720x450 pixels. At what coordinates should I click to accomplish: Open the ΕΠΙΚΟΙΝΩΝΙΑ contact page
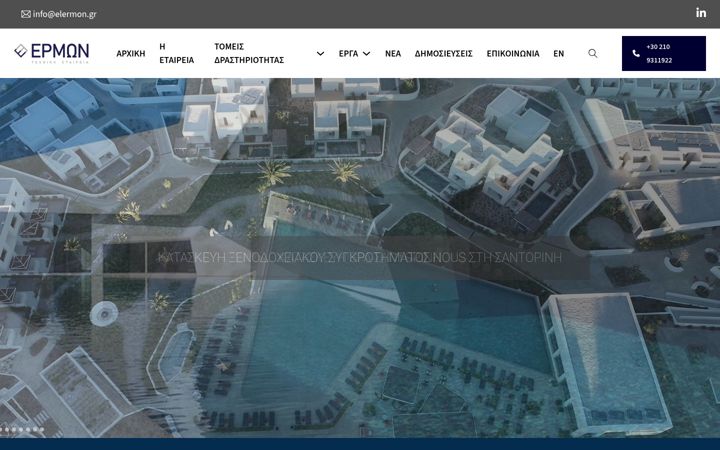pyautogui.click(x=513, y=53)
